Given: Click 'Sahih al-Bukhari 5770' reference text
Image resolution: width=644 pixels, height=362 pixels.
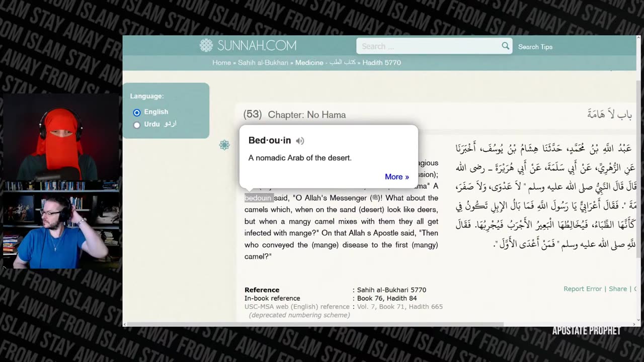Looking at the screenshot, I should (391, 290).
